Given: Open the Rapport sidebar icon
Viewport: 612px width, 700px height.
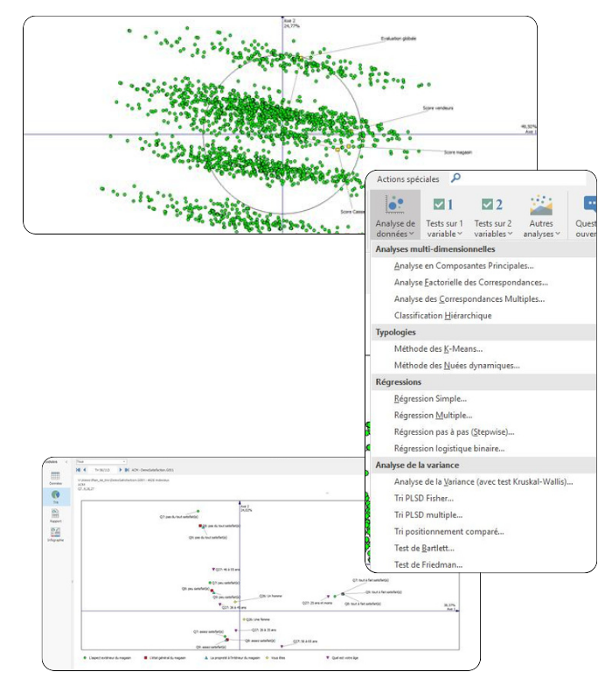Looking at the screenshot, I should (x=55, y=514).
